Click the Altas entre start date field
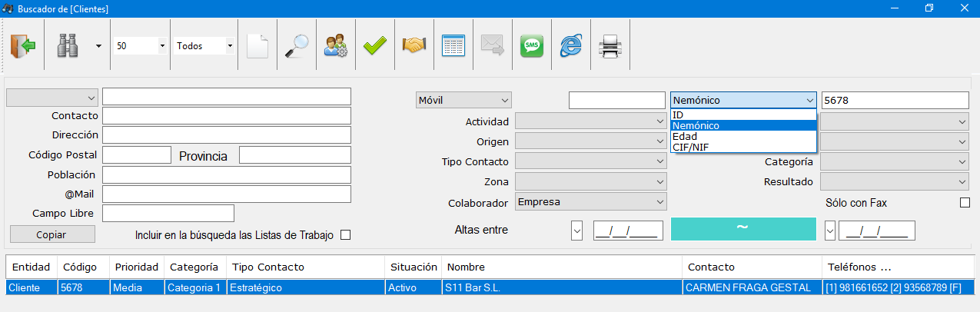The width and height of the screenshot is (980, 312). (628, 230)
